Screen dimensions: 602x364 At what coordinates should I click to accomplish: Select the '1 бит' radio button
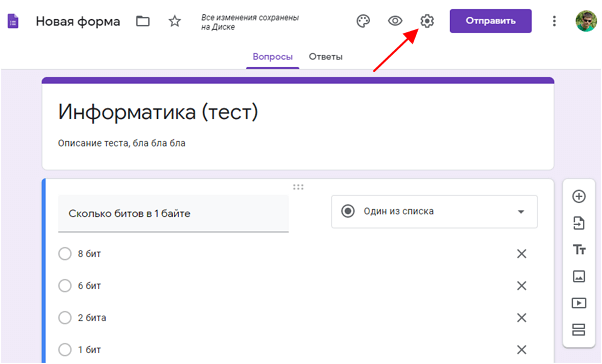point(65,349)
